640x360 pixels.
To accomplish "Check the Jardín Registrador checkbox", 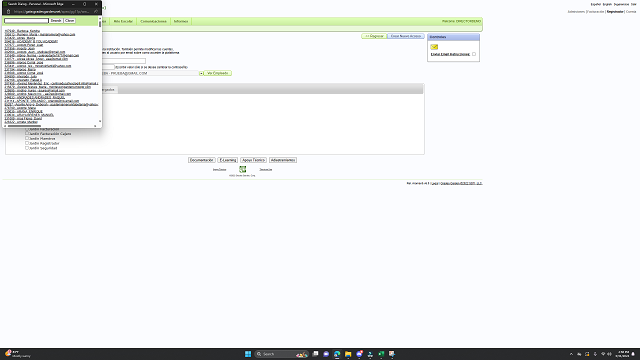I will click(27, 143).
